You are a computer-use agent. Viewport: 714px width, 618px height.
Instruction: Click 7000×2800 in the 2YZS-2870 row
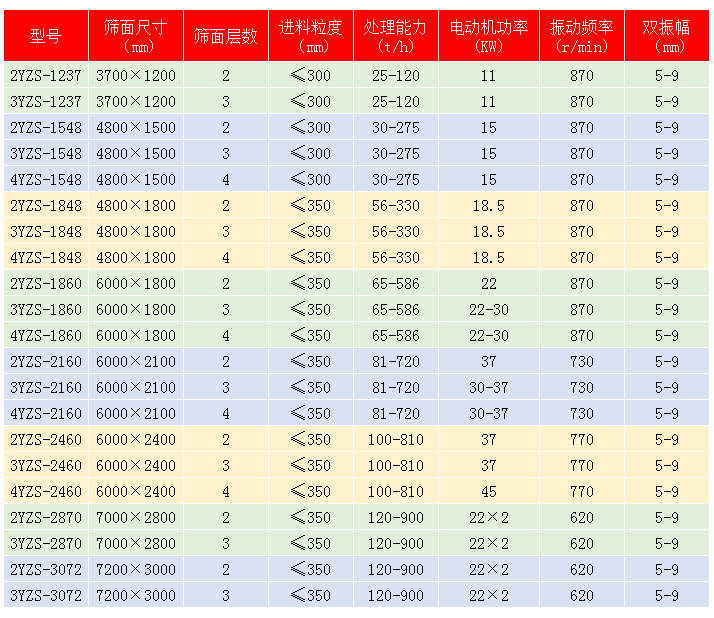[136, 517]
